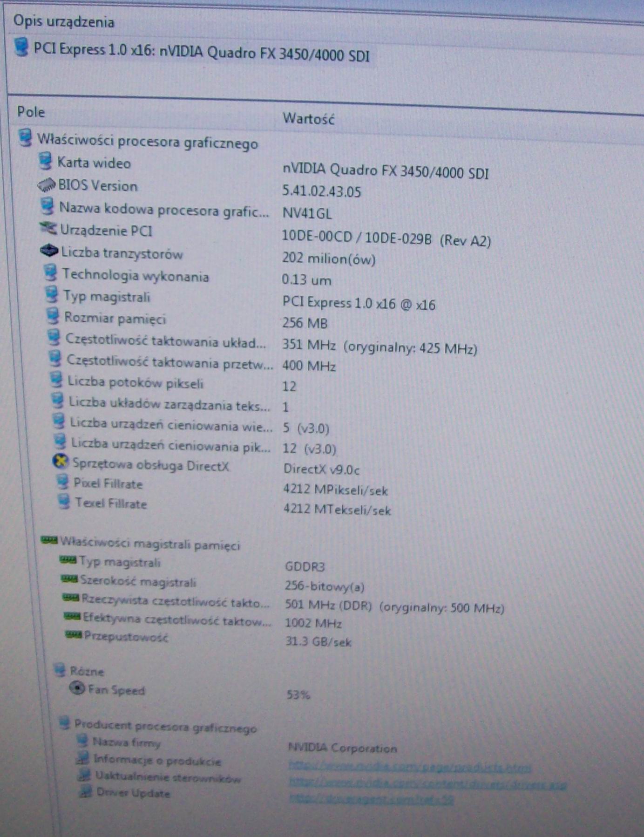644x837 pixels.
Task: Open the driveragent Driver Update link
Action: 371,799
